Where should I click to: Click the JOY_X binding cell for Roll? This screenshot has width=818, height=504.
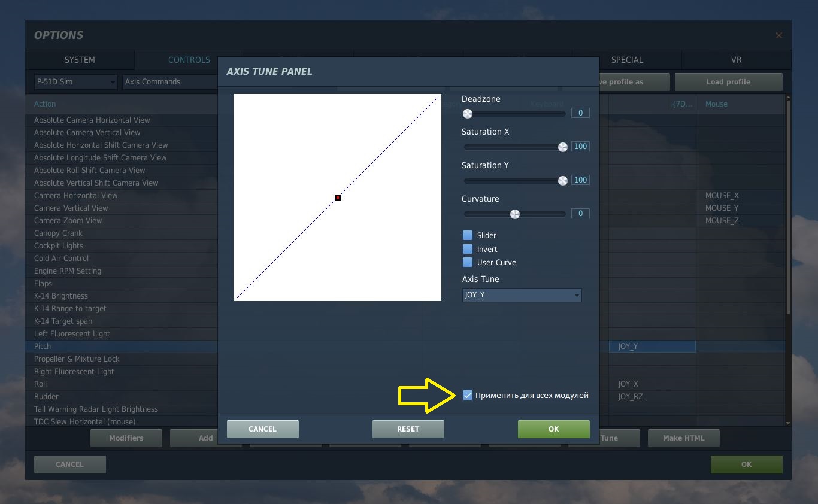(x=652, y=384)
